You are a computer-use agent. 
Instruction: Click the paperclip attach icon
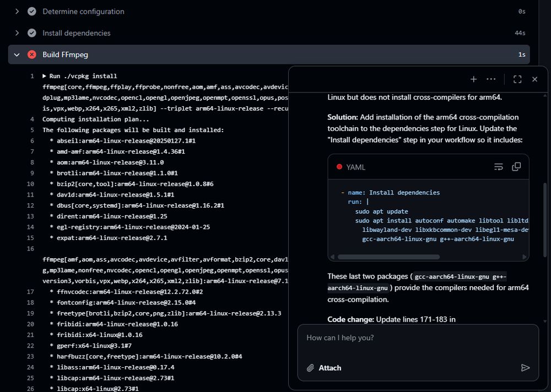point(310,368)
